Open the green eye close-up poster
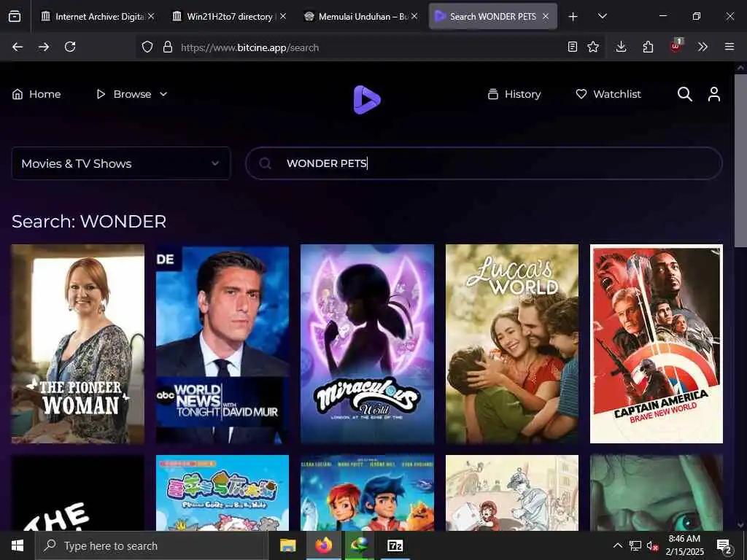This screenshot has height=560, width=747. pyautogui.click(x=657, y=493)
